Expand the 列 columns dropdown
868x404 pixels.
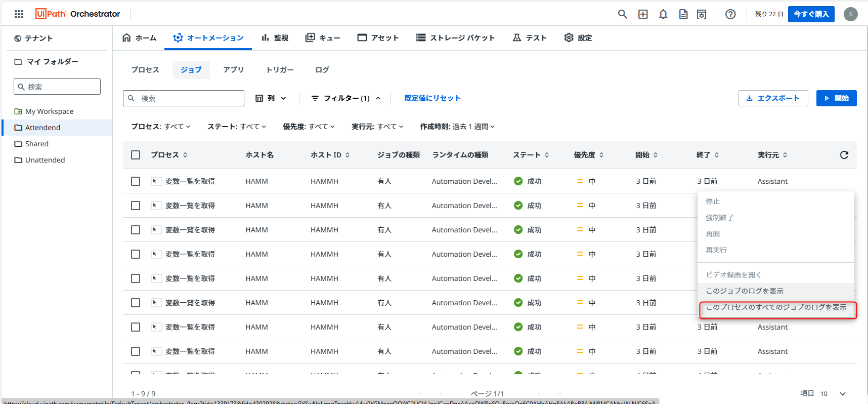click(x=271, y=98)
